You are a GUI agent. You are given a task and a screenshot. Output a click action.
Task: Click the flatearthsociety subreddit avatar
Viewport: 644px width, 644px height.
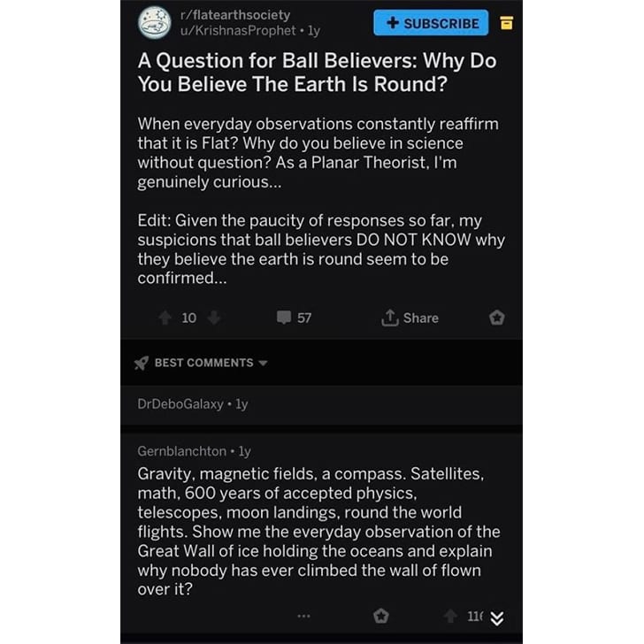coord(155,23)
